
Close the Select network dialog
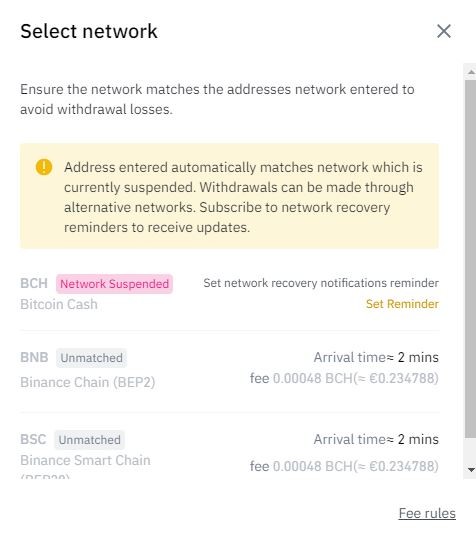pos(444,31)
